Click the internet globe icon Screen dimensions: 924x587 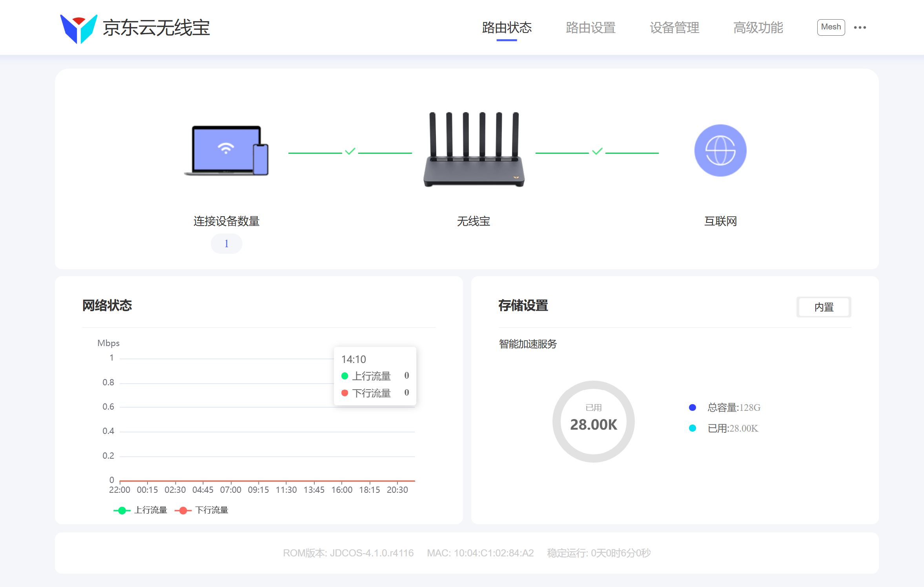(x=720, y=150)
